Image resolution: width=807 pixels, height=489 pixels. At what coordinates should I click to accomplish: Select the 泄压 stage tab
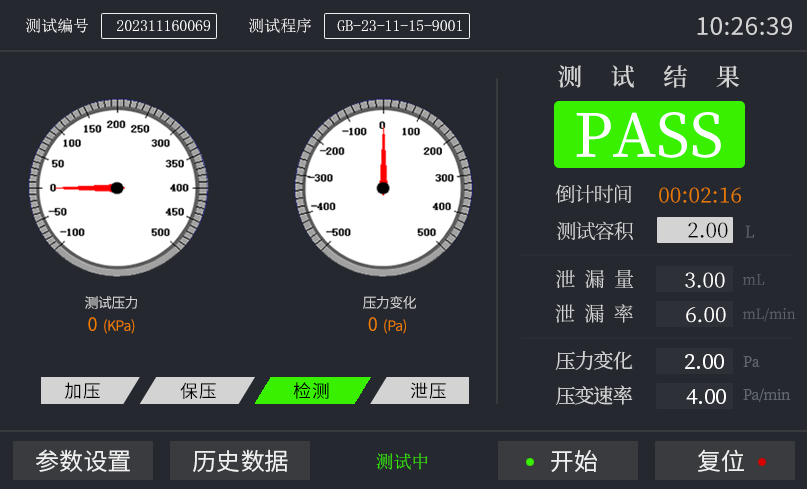[x=425, y=390]
